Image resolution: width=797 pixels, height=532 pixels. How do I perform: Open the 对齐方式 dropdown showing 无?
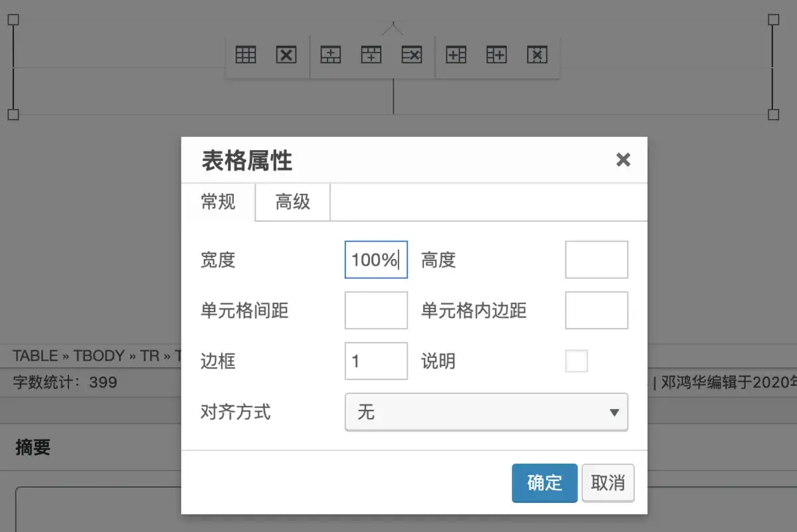tap(486, 412)
